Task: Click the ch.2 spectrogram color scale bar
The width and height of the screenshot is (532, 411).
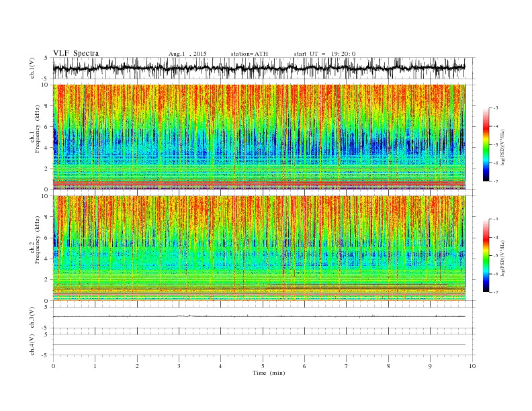Action: pos(486,256)
